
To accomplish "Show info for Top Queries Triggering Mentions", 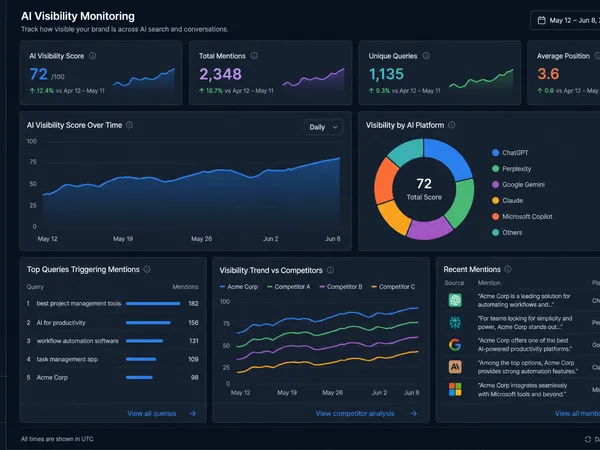I will coord(147,269).
